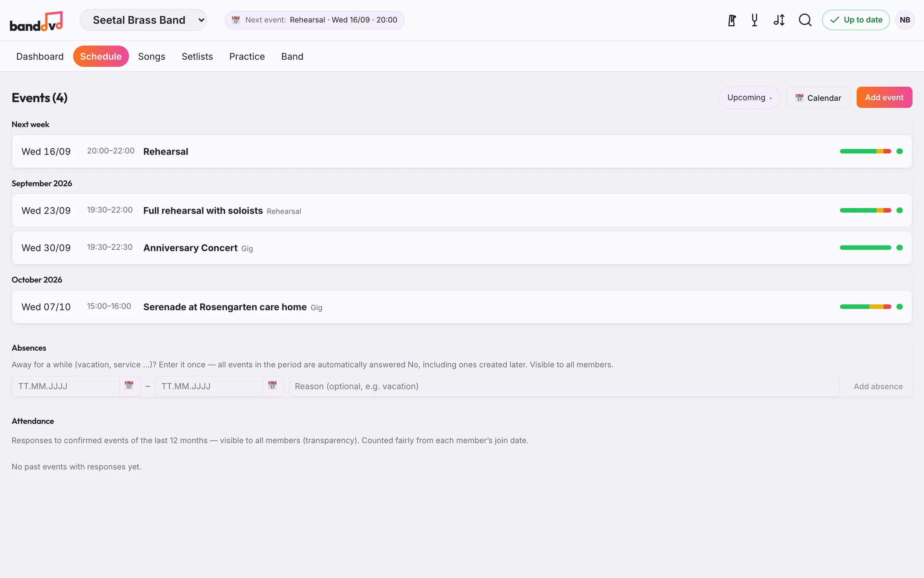Image resolution: width=924 pixels, height=578 pixels.
Task: Click the Wed 30/09 date text
Action: (46, 248)
